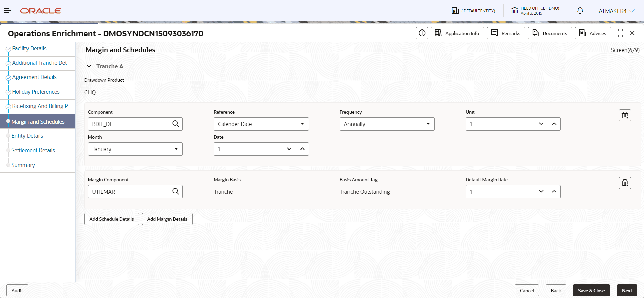Open the Month dropdown showing January
Viewport: 644px width, 298px height.
point(135,149)
